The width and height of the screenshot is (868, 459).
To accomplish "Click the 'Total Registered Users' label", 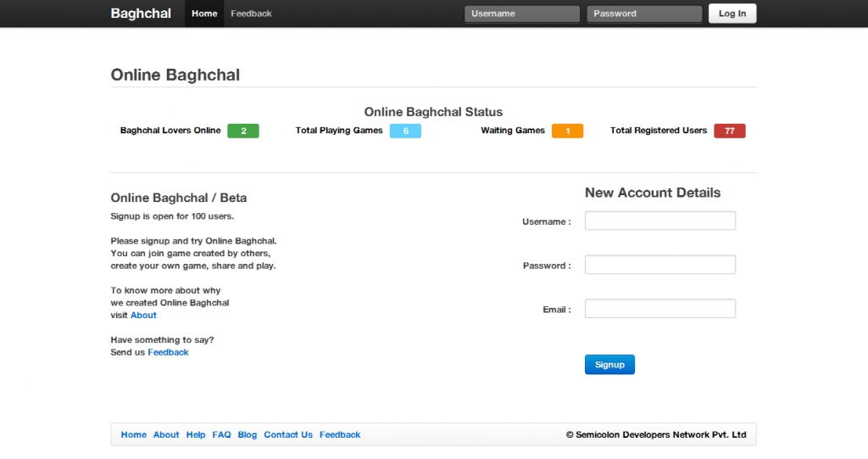I will 659,131.
